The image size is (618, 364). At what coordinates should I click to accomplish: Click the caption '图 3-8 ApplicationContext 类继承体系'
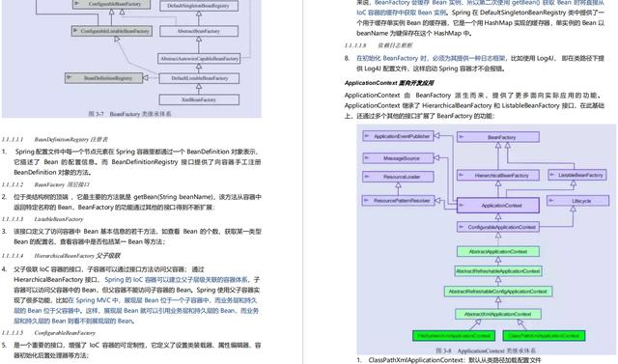(486, 350)
